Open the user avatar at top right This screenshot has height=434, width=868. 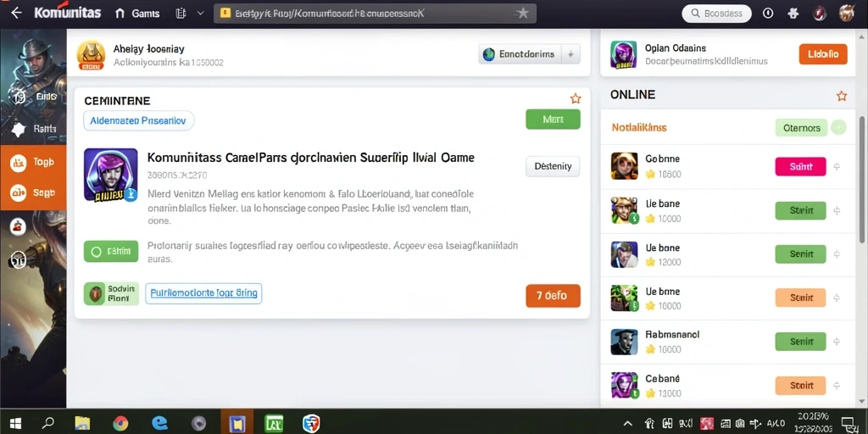847,14
